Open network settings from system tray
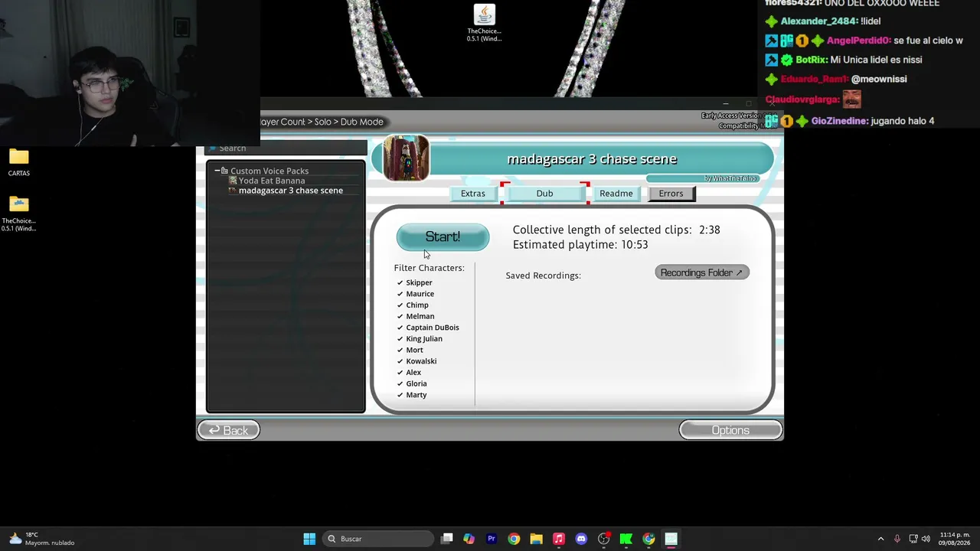 [913, 539]
